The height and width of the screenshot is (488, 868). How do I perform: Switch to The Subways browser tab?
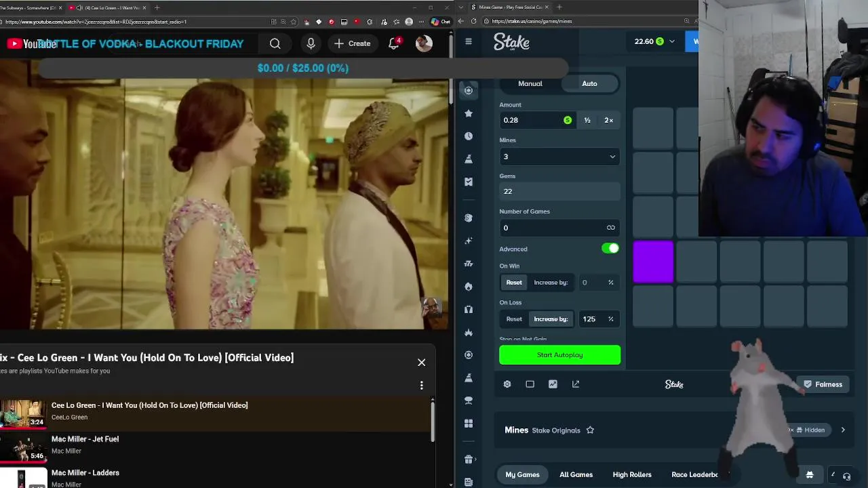(31, 7)
